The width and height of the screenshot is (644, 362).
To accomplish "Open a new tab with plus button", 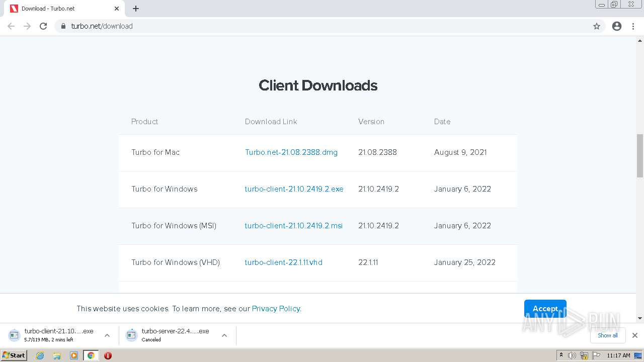I will (x=136, y=9).
